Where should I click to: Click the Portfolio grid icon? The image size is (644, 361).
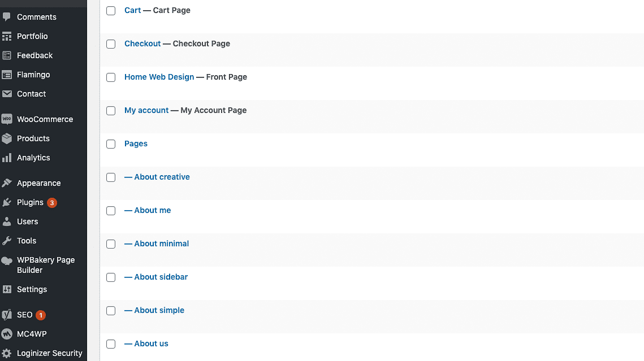(7, 36)
